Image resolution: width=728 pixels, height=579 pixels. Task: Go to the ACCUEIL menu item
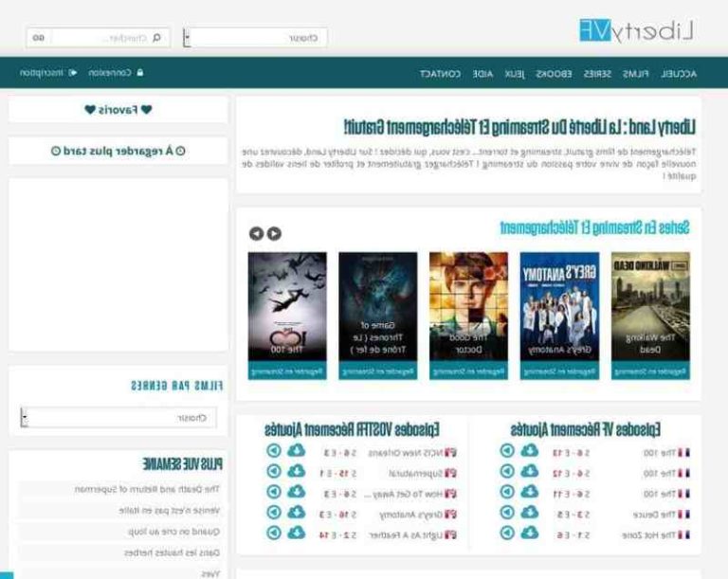tap(679, 74)
